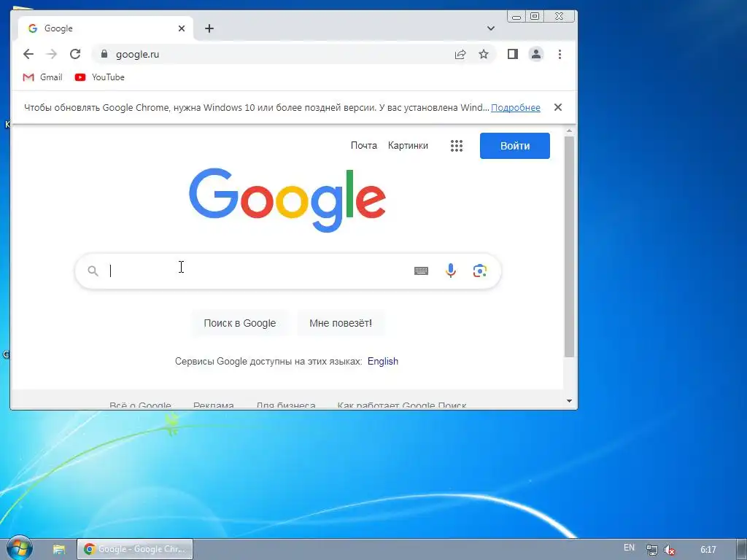Click the Show desktop strip in the taskbar

pyautogui.click(x=741, y=550)
